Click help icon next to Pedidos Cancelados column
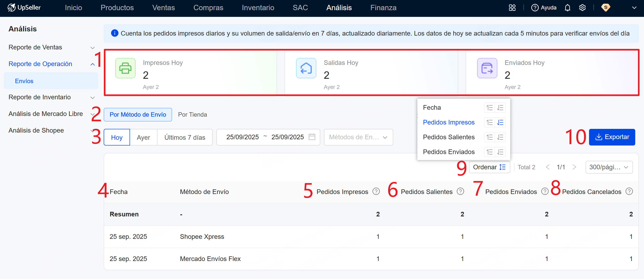This screenshot has width=644, height=279. (x=629, y=191)
